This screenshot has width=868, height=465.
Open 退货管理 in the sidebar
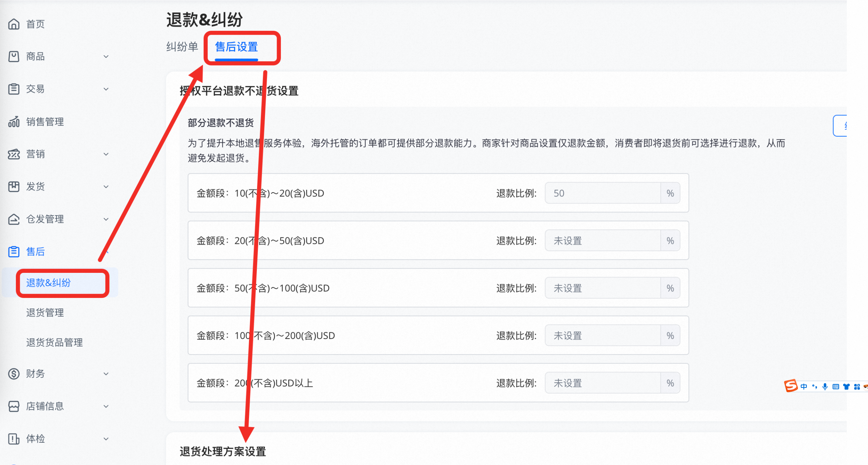tap(45, 312)
